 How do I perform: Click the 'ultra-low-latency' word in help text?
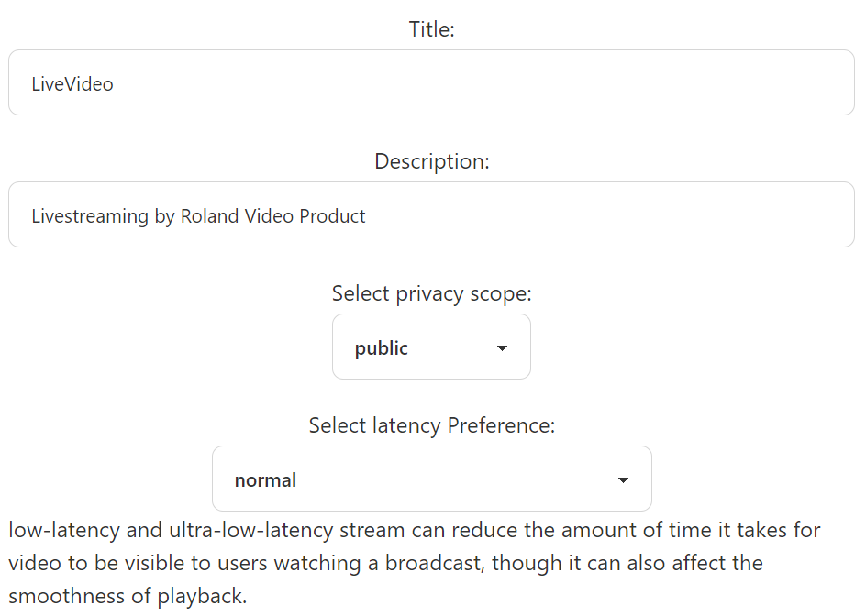click(250, 531)
